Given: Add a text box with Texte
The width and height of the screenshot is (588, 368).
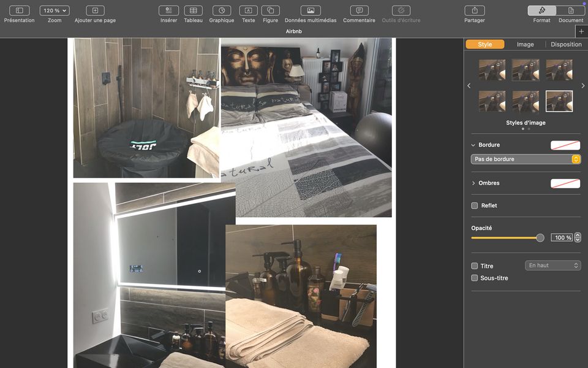Looking at the screenshot, I should [248, 10].
